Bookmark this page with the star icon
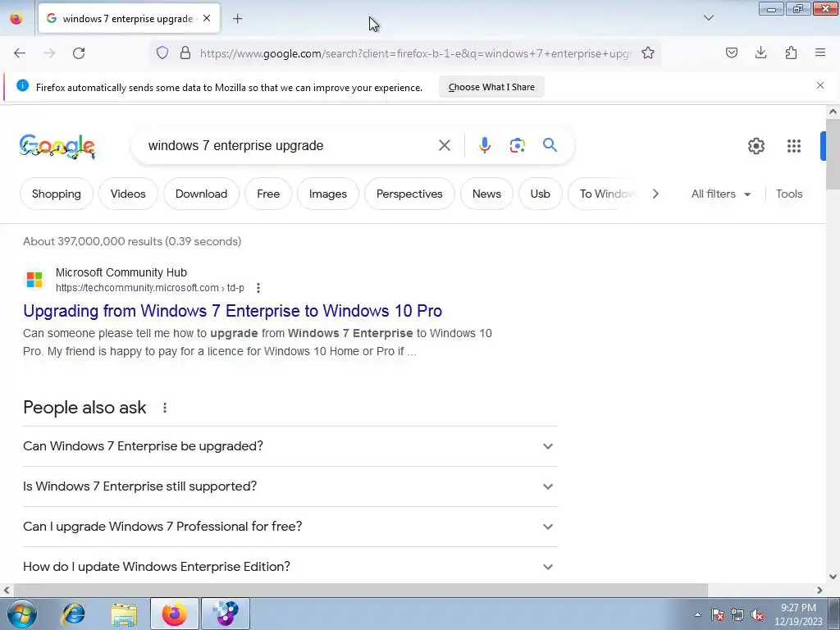This screenshot has width=840, height=630. click(648, 52)
